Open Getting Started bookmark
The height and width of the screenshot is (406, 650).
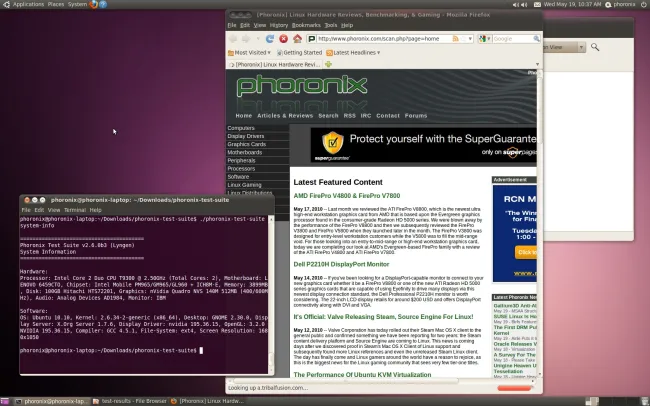tap(300, 52)
